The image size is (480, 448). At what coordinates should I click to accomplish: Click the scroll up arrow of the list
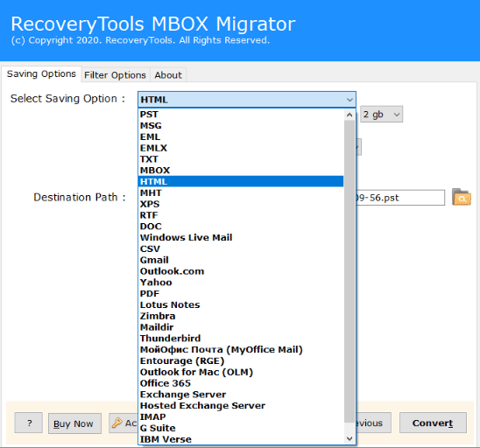tap(349, 115)
